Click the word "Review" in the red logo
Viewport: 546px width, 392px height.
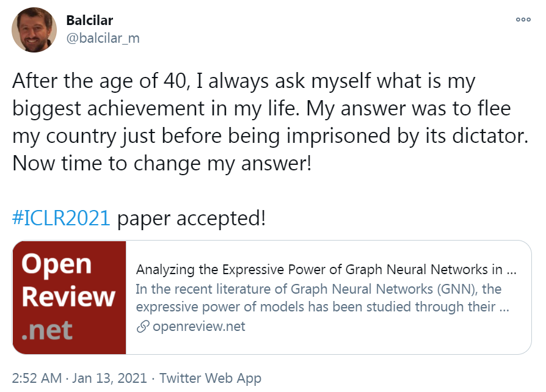coord(68,297)
